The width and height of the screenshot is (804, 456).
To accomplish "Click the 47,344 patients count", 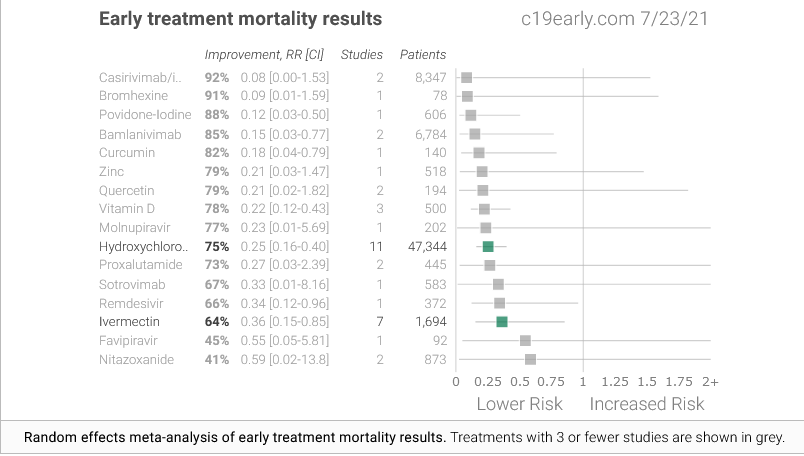I will pyautogui.click(x=423, y=246).
